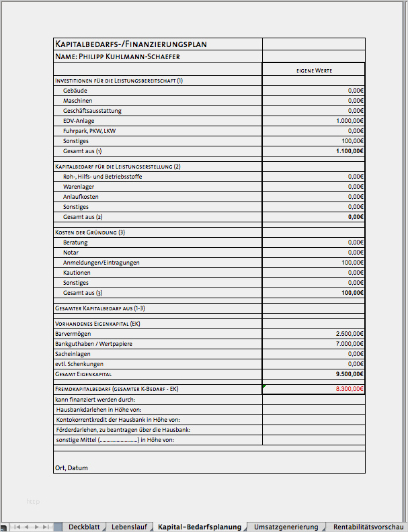The image size is (408, 532).
Task: Jump to the last sheet using the navigation arrow
Action: 46,527
